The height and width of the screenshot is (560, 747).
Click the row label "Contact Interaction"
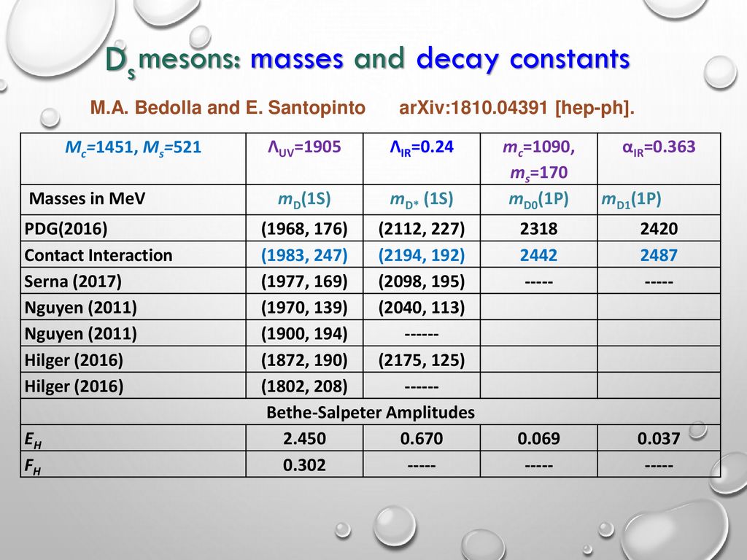(98, 255)
